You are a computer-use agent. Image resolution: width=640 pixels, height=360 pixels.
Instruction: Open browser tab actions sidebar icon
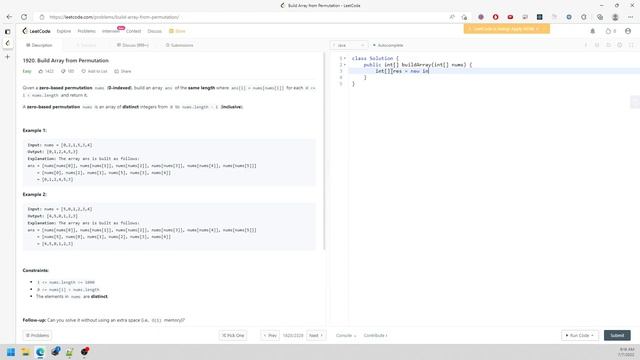tap(7, 31)
